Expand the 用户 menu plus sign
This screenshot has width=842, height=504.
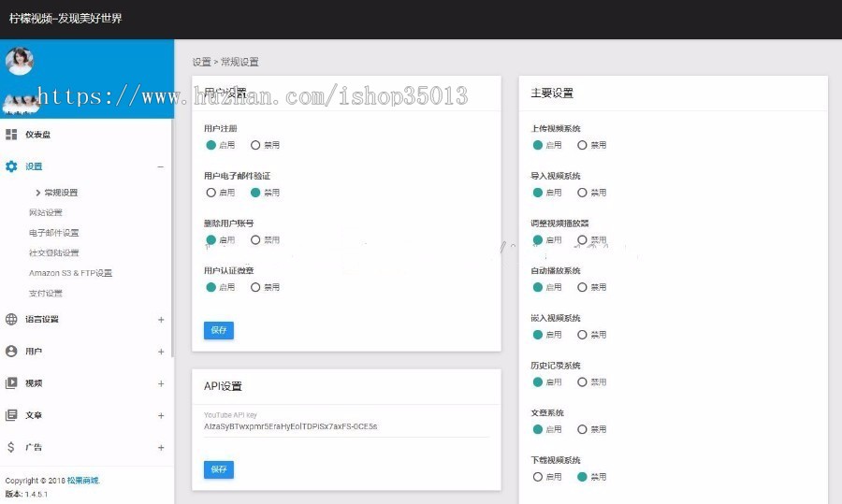[161, 352]
